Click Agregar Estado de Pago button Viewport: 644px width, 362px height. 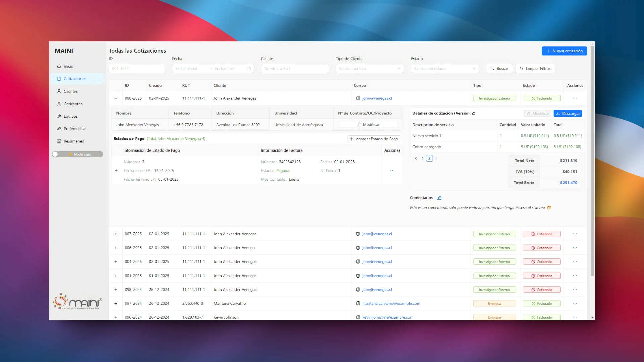374,139
